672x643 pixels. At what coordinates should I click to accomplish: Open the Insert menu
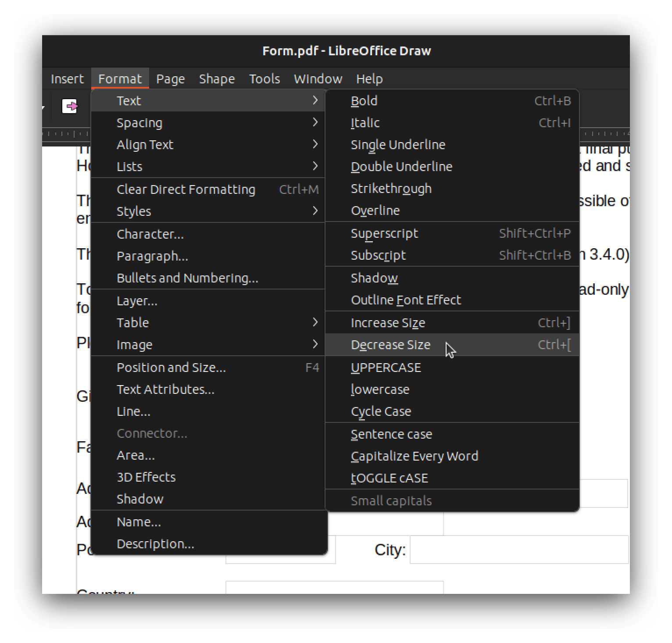(67, 79)
